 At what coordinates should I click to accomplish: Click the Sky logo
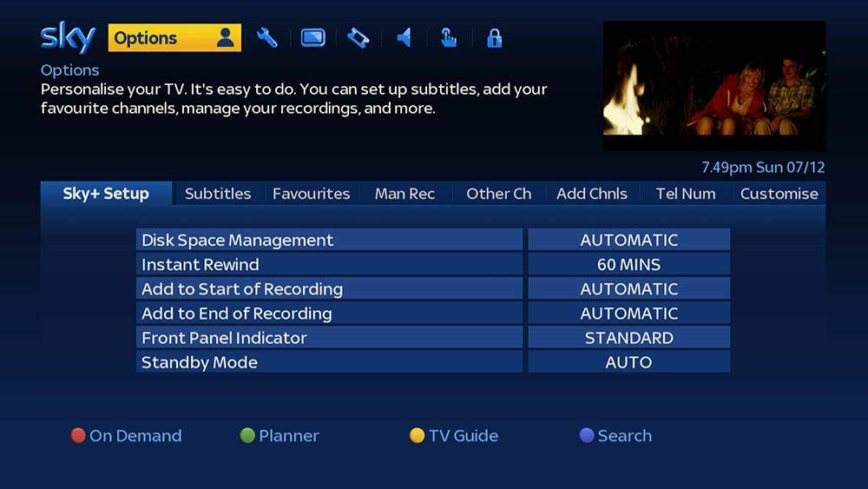(68, 37)
